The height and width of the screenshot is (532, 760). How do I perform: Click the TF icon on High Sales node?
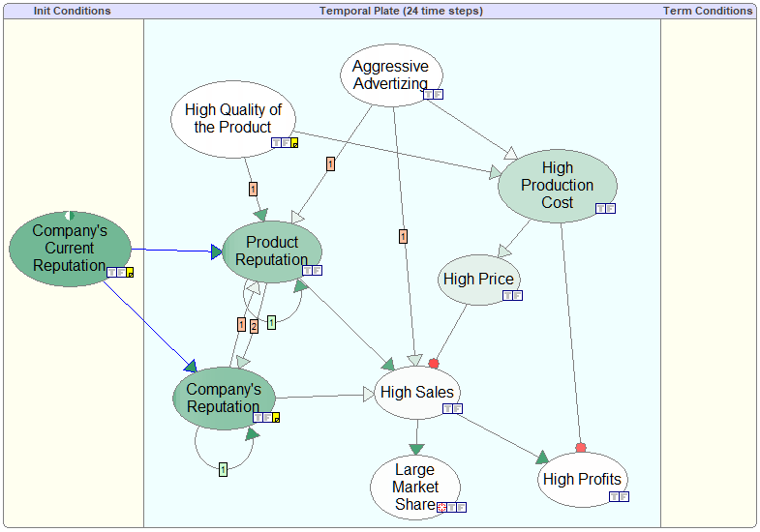click(x=453, y=409)
